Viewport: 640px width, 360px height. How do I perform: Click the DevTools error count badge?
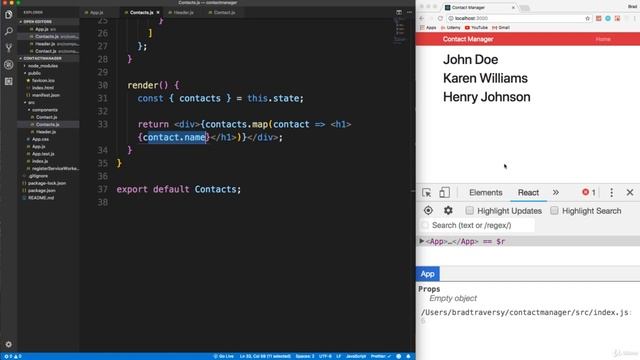tap(589, 192)
